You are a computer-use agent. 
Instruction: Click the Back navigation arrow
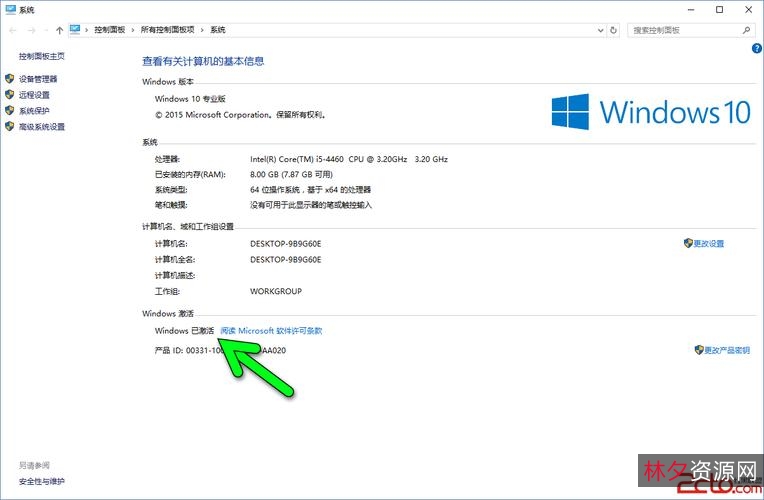13,30
